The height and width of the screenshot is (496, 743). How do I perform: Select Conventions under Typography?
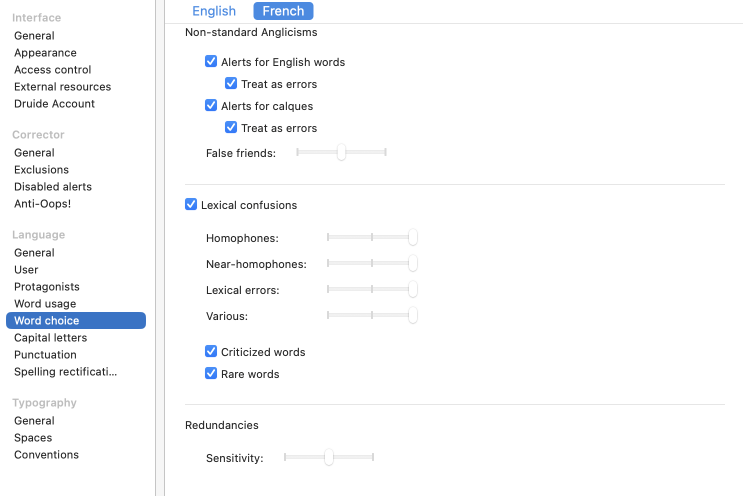click(46, 455)
